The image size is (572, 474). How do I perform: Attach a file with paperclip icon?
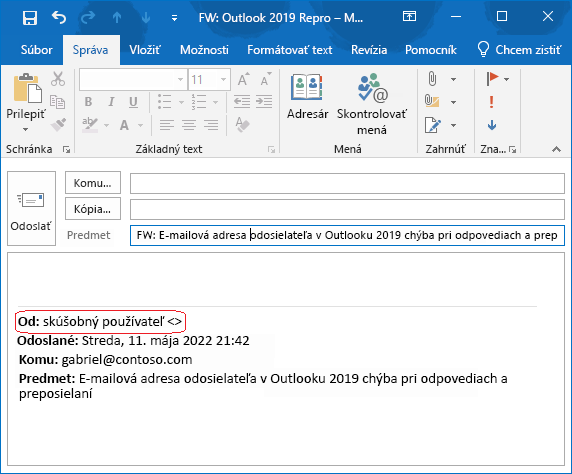[x=432, y=79]
